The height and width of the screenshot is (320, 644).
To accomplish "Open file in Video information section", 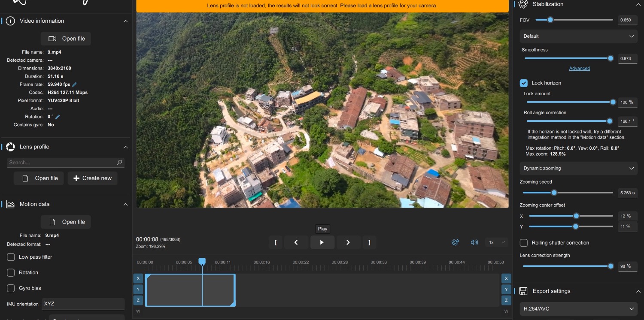I will click(x=66, y=39).
